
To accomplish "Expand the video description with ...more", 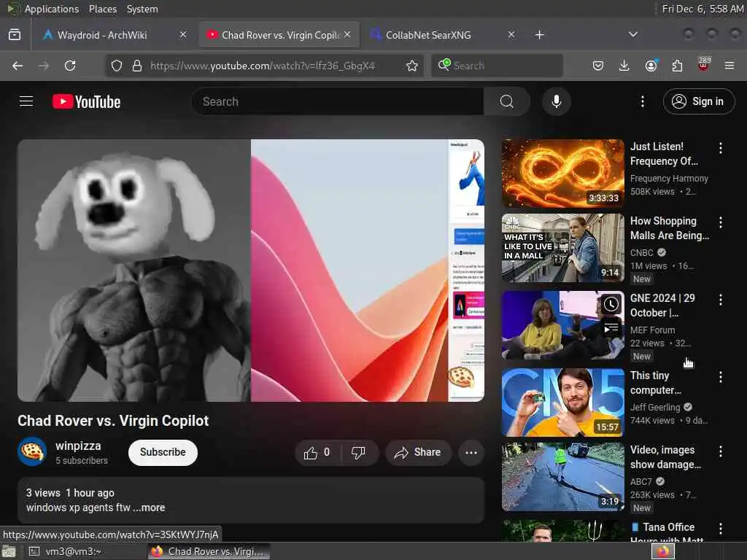I will pyautogui.click(x=149, y=507).
